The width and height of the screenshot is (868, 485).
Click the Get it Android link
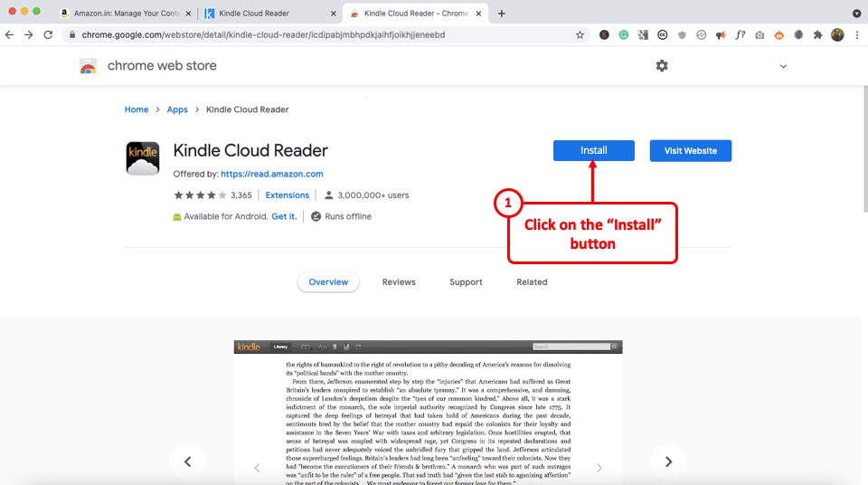284,217
